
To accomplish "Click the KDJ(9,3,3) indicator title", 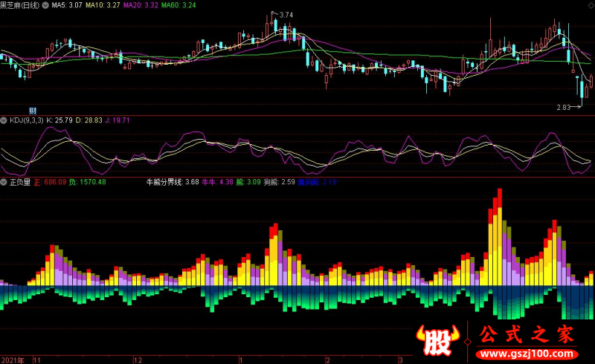I will pyautogui.click(x=26, y=120).
